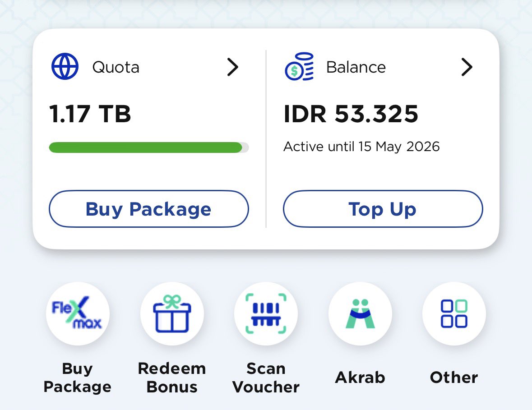Tap the globe Quota icon

65,66
